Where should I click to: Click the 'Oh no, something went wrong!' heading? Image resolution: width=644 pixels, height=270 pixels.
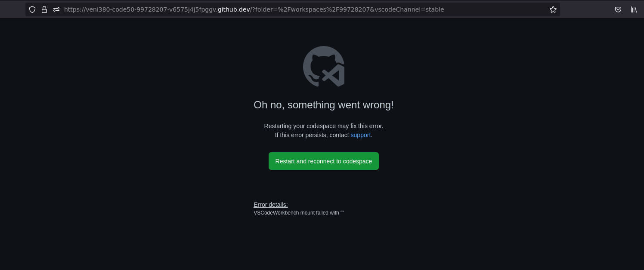[324, 105]
